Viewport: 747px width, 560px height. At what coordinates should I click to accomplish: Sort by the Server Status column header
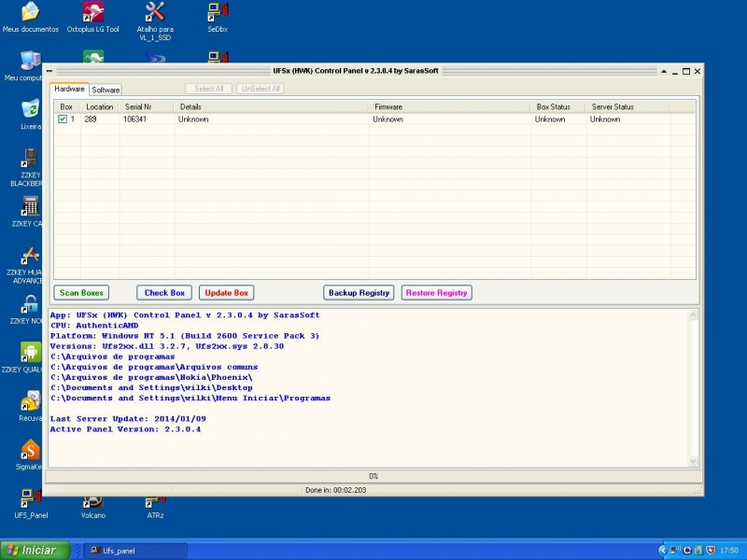(x=628, y=106)
